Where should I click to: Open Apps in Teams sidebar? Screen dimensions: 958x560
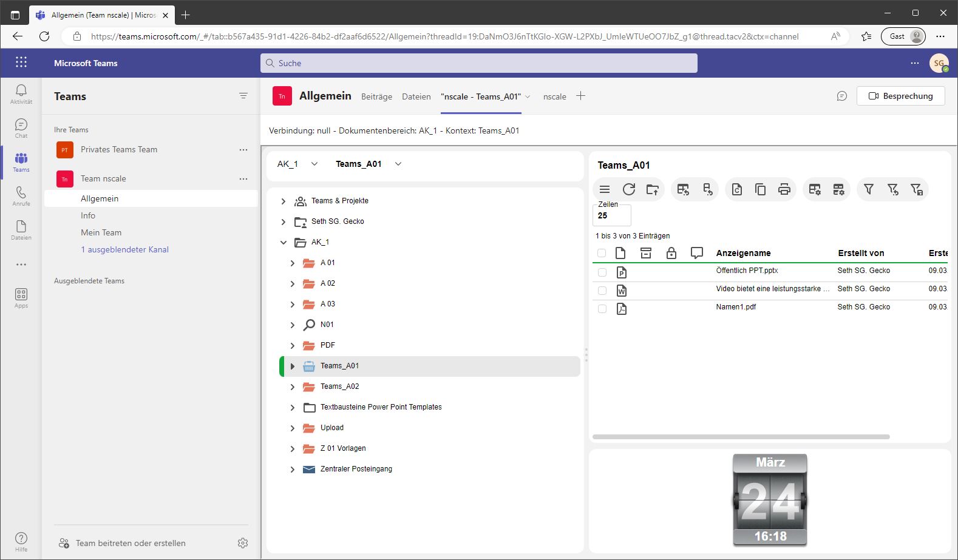coord(21,298)
